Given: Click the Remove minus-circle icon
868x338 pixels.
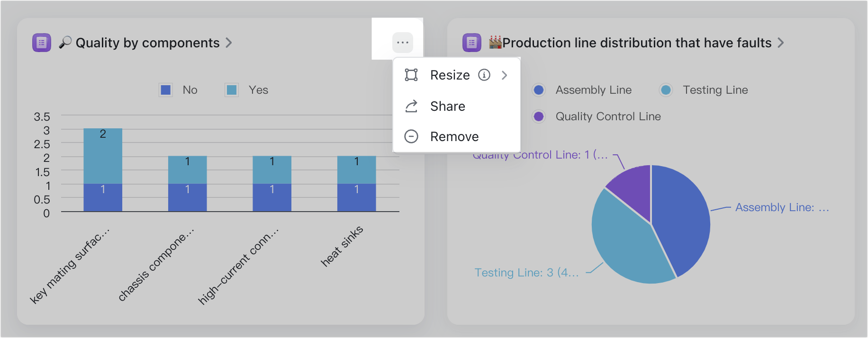Looking at the screenshot, I should (x=411, y=136).
